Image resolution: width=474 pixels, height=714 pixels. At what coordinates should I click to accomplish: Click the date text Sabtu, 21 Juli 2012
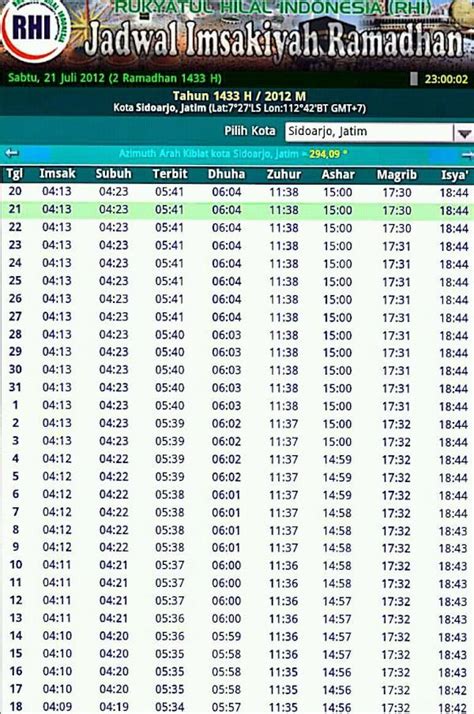coord(56,78)
